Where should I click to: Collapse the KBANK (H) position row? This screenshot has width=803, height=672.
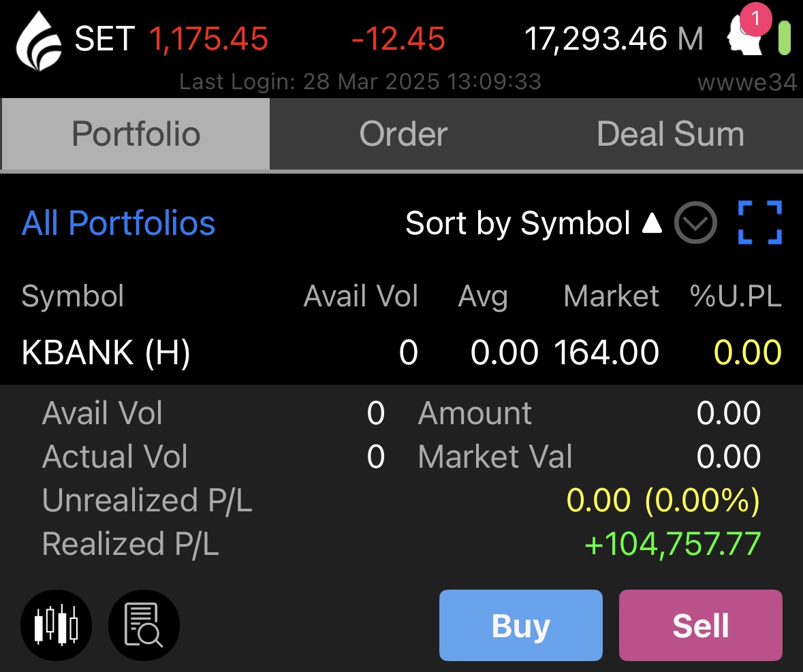pos(402,352)
